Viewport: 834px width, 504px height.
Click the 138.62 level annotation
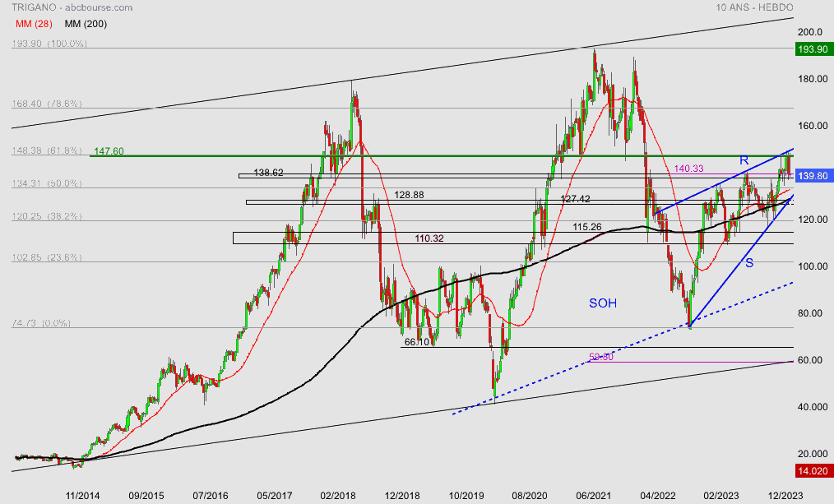[x=269, y=173]
